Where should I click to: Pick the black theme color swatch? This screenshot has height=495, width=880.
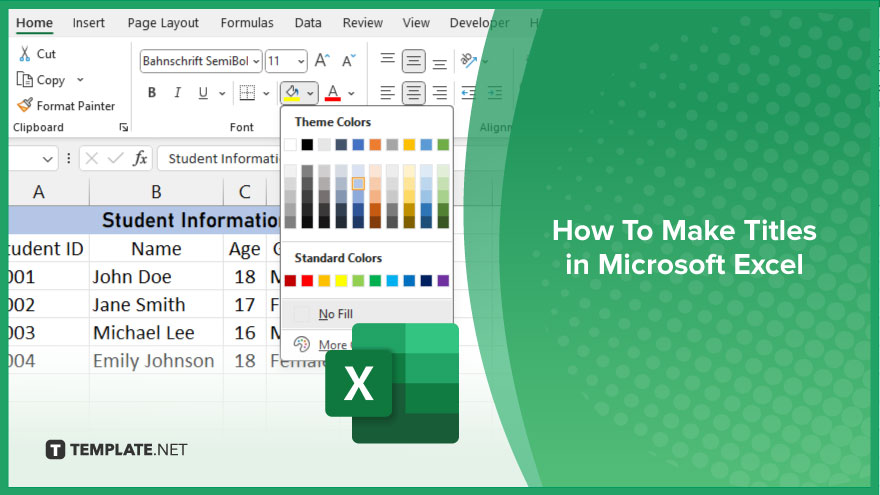pyautogui.click(x=307, y=145)
